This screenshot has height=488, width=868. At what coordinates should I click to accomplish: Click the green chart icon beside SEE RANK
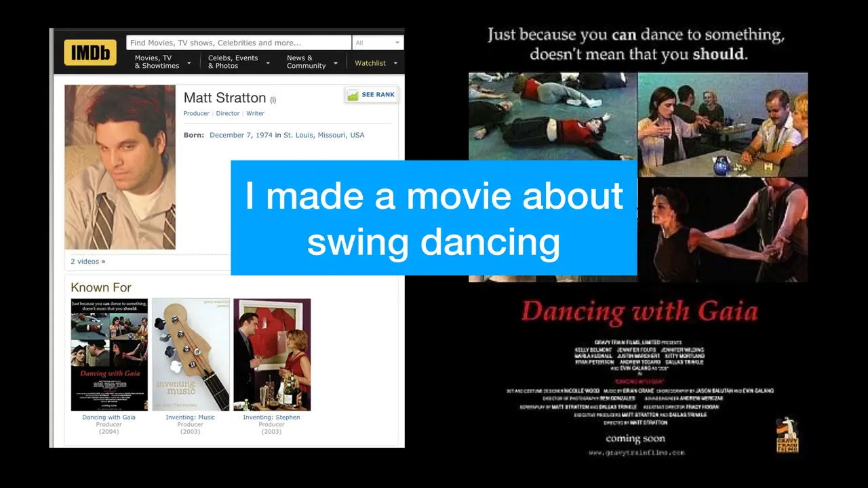tap(353, 96)
